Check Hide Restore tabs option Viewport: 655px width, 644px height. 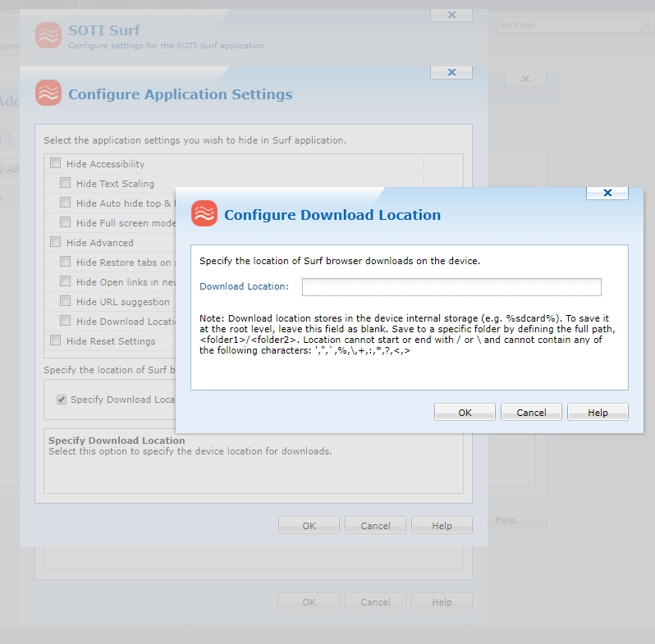(65, 261)
